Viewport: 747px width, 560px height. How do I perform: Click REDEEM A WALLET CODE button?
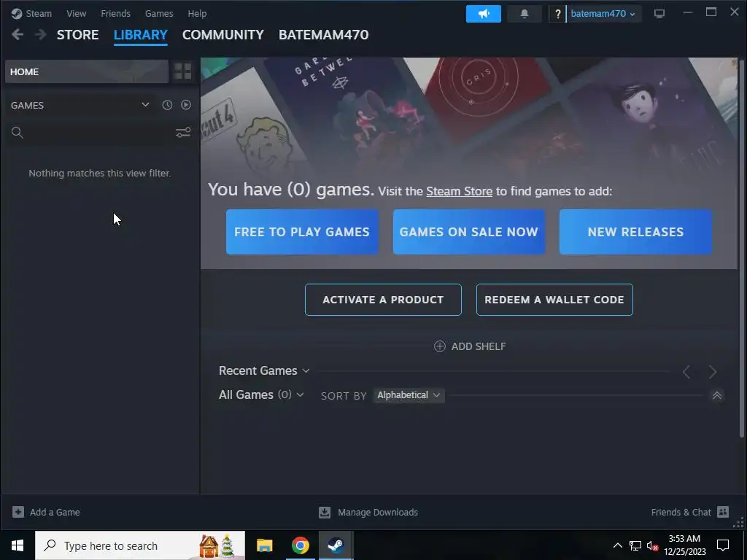click(x=554, y=300)
